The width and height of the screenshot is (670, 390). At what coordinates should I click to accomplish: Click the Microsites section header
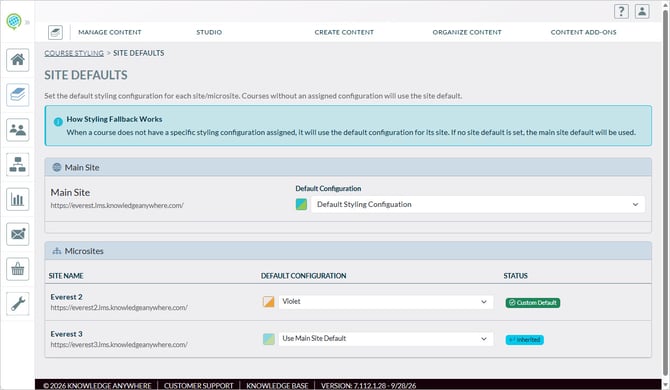click(348, 251)
